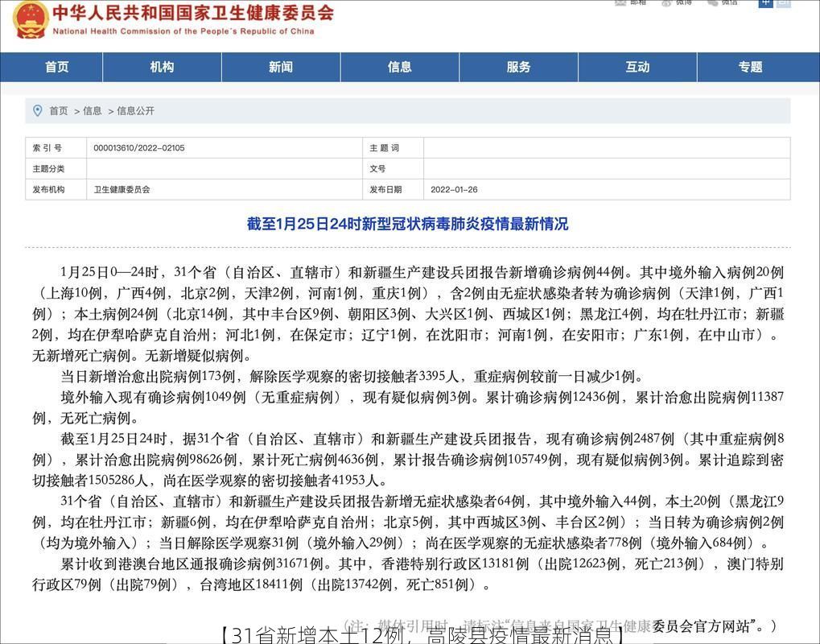This screenshot has width=820, height=644.
Task: Open the 信息 navigation tab
Action: pyautogui.click(x=398, y=68)
